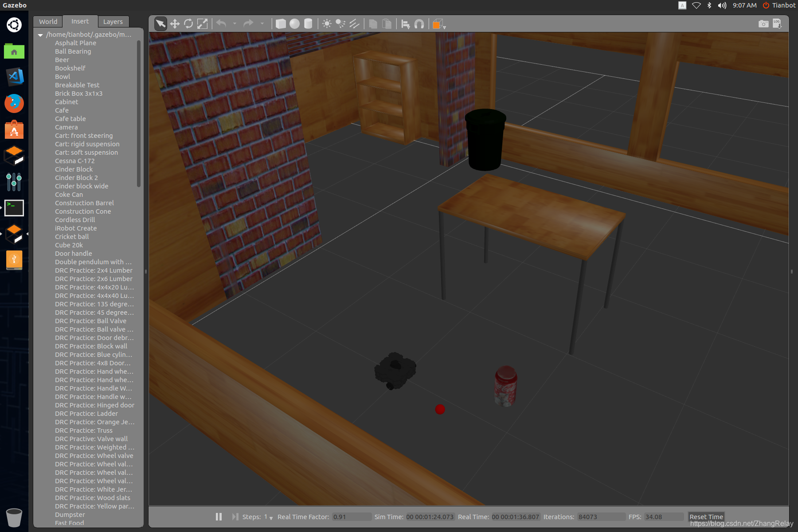Click the model list vertical scrollbar
This screenshot has width=798, height=532.
pyautogui.click(x=139, y=113)
